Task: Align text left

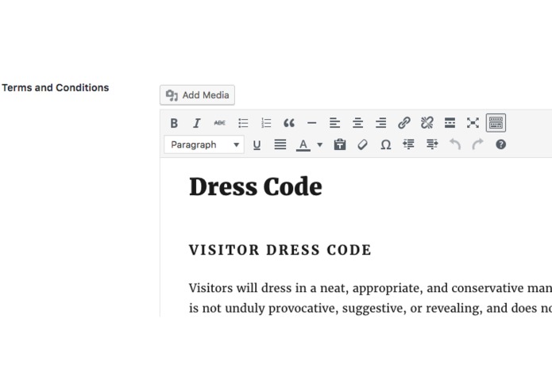Action: (335, 123)
